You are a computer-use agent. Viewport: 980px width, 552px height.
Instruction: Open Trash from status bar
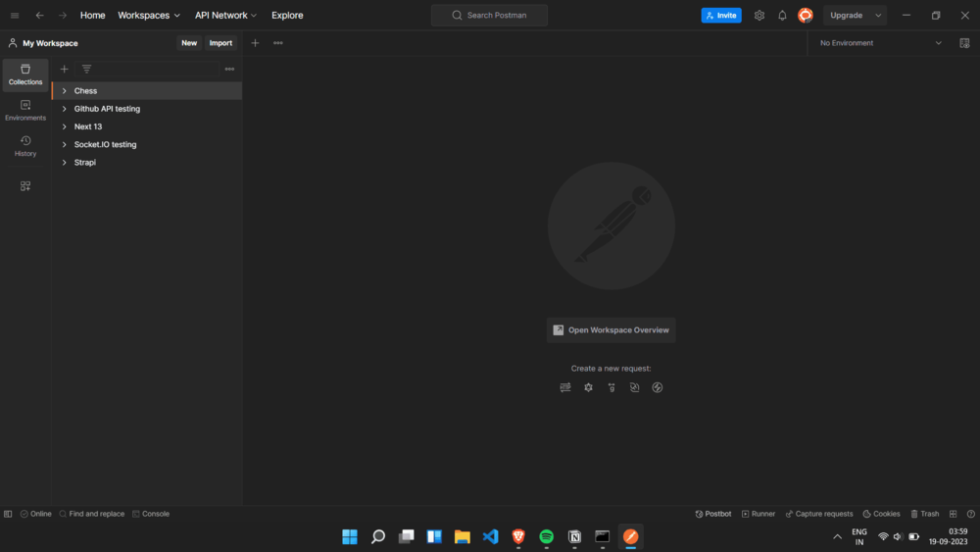pos(925,514)
